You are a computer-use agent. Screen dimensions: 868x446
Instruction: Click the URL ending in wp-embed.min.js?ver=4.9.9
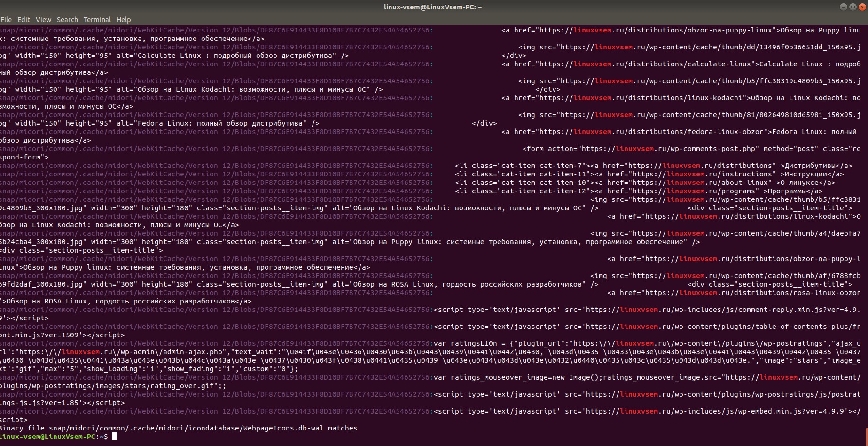click(715, 411)
